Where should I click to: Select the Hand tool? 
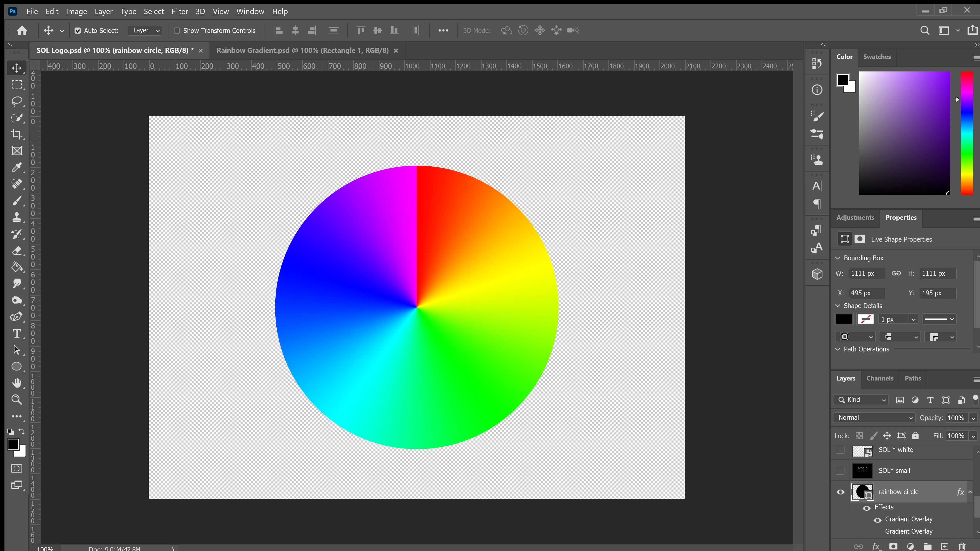(16, 383)
